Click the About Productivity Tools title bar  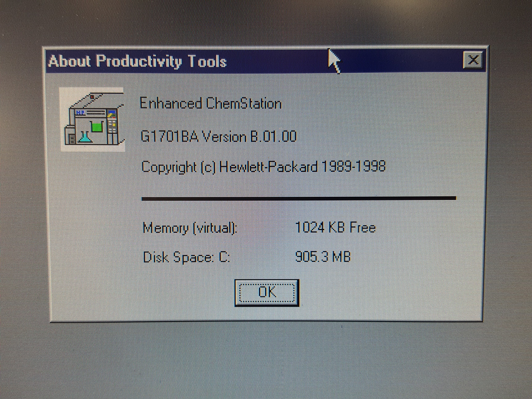click(x=265, y=61)
